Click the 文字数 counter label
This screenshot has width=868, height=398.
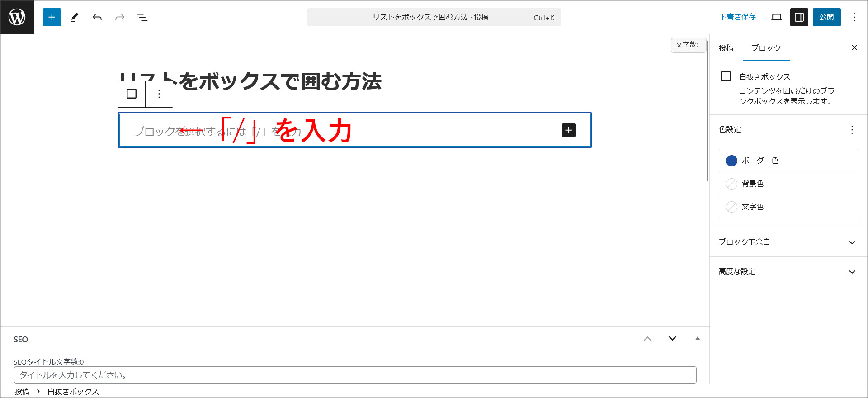coord(688,45)
